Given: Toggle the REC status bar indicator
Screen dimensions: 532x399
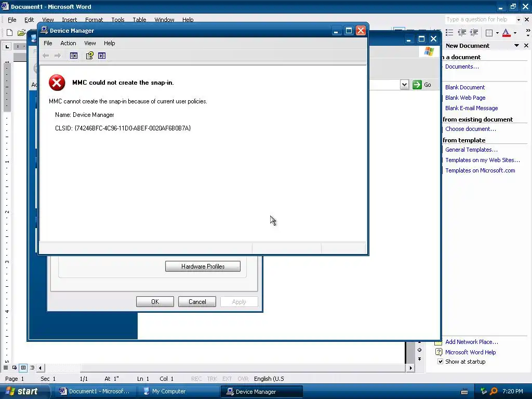Looking at the screenshot, I should coord(196,379).
